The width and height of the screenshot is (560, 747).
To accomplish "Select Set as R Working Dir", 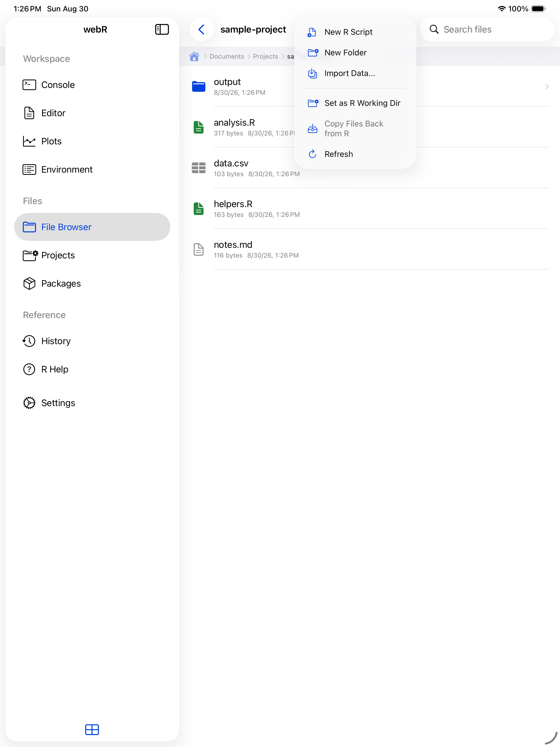I will coord(355,103).
